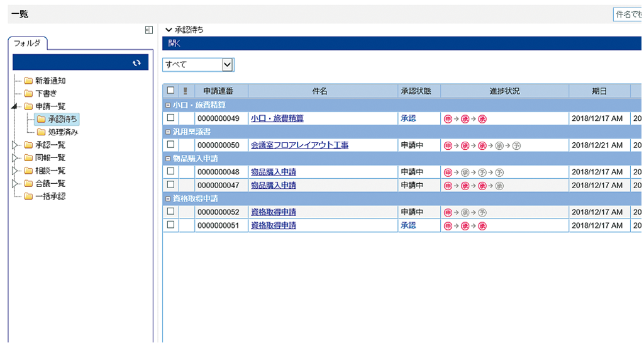This screenshot has width=644, height=350.
Task: Expand the 承認一覧 tree node
Action: pyautogui.click(x=15, y=145)
